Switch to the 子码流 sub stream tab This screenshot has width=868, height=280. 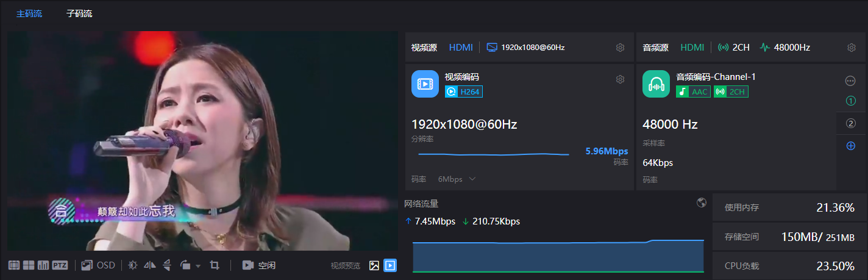(x=79, y=13)
